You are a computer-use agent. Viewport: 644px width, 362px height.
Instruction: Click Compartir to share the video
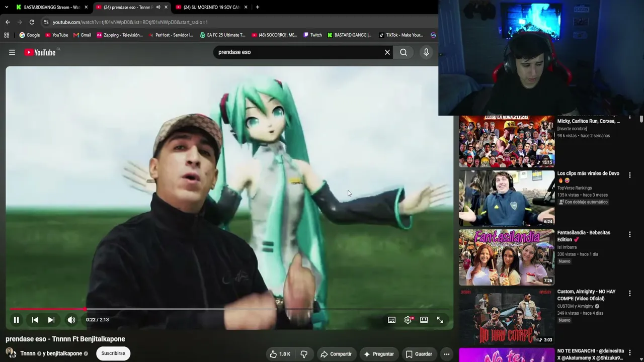[336, 354]
